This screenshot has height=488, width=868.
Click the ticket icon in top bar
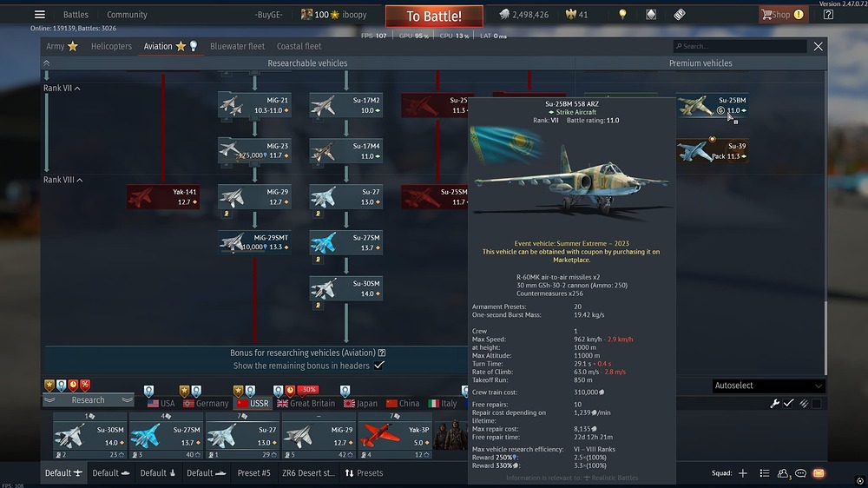tap(680, 15)
